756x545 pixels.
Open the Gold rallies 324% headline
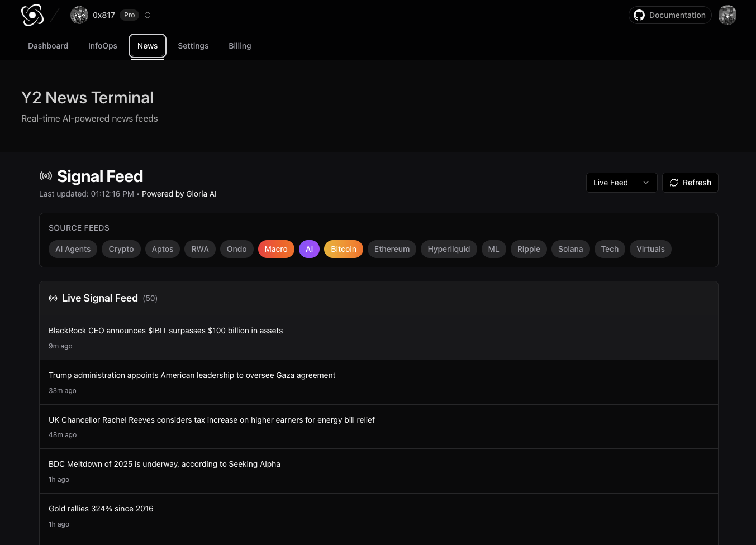coord(101,509)
